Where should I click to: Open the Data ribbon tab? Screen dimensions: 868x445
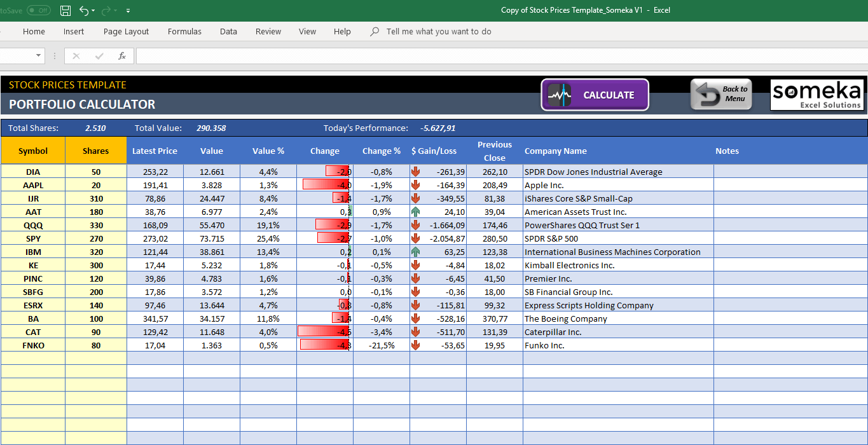228,31
